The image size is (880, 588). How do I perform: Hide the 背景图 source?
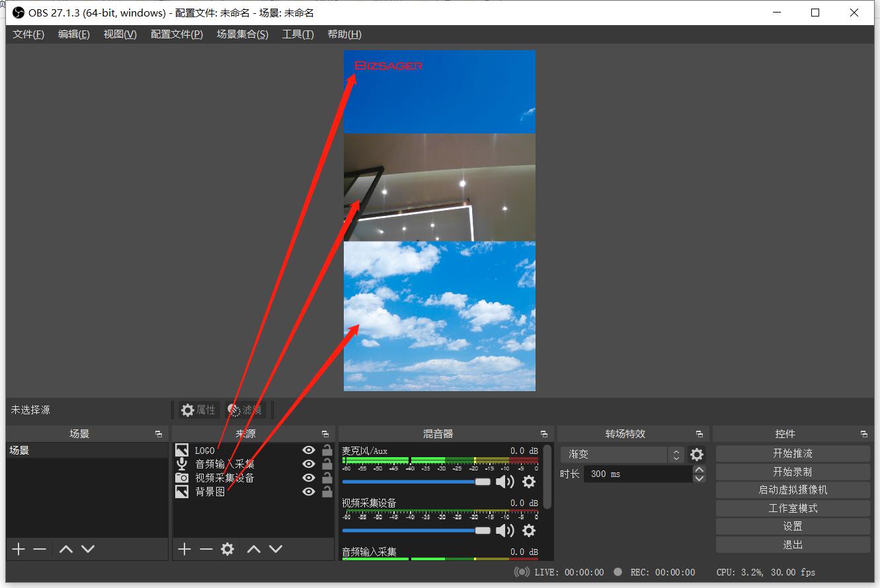[x=309, y=492]
